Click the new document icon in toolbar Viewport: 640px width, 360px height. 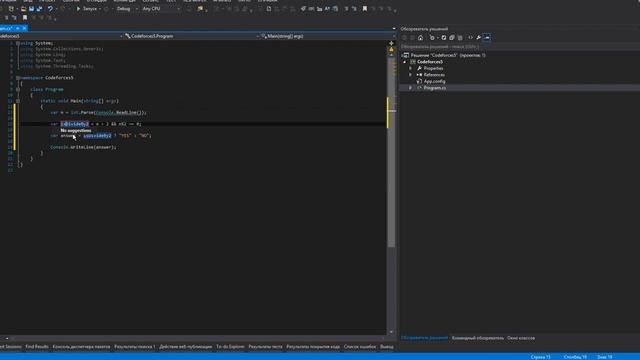(x=269, y=9)
